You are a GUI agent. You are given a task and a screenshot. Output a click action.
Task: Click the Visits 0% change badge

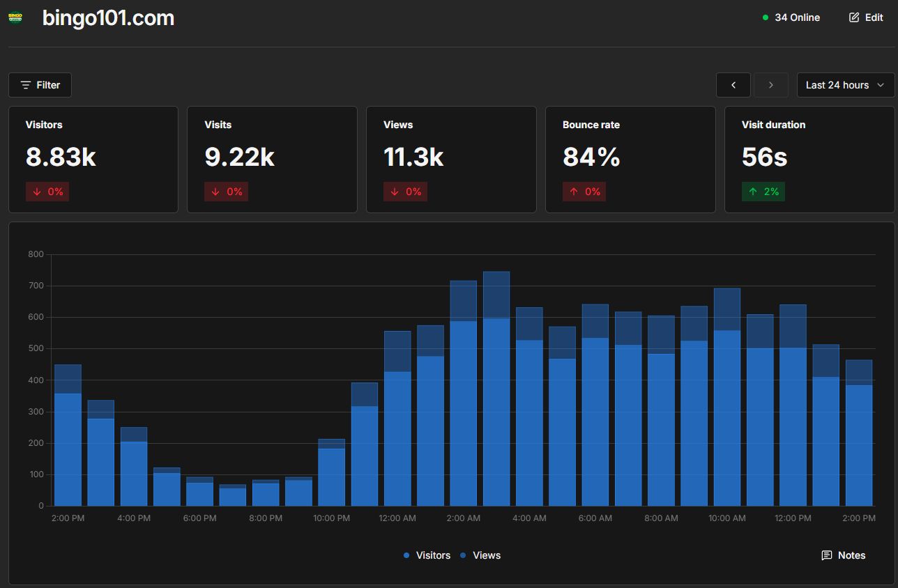click(x=227, y=192)
